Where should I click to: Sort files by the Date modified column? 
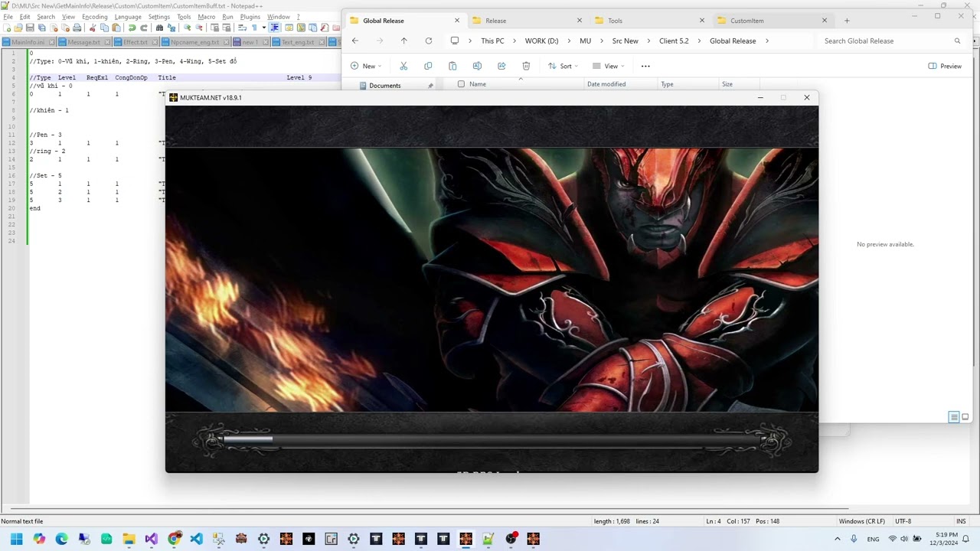(606, 84)
